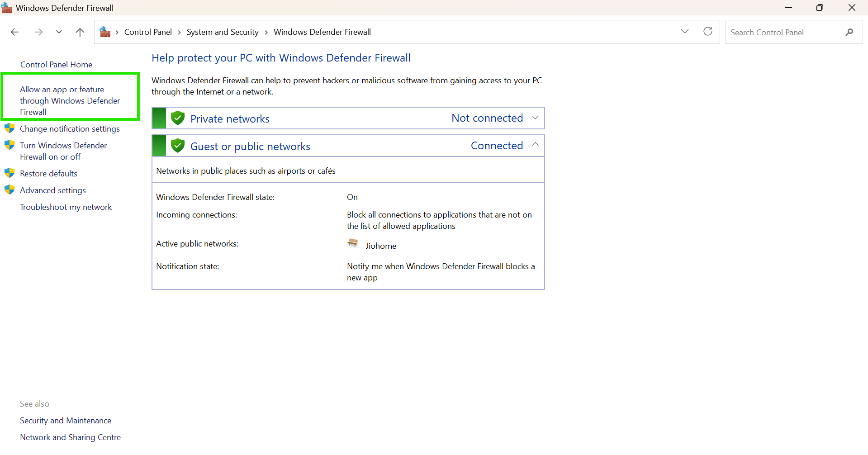This screenshot has width=868, height=455.
Task: Open Turn Windows Defender Firewall on or off
Action: 63,151
